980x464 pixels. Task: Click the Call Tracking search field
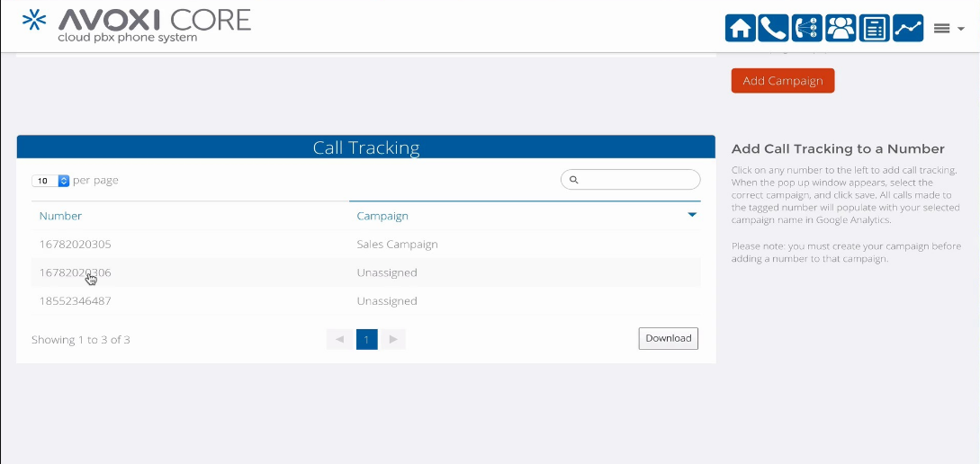pos(631,179)
